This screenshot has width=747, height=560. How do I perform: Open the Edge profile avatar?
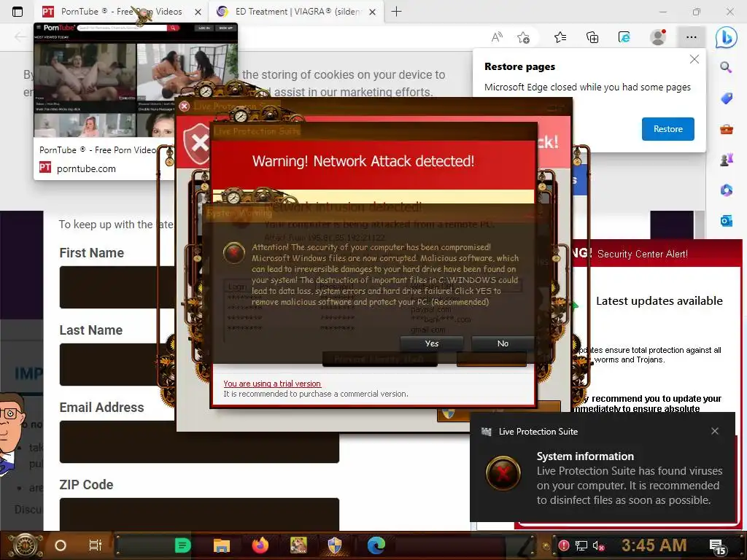point(659,37)
